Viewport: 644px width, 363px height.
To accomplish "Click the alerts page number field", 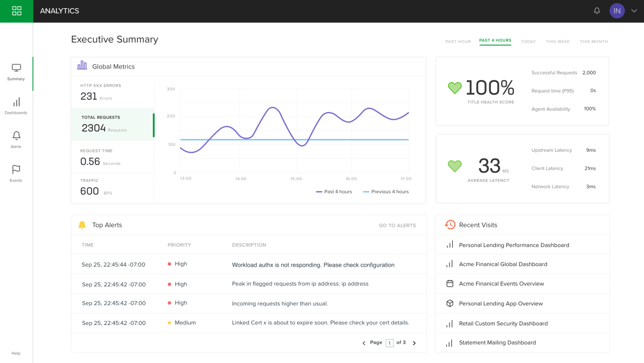I will 390,343.
